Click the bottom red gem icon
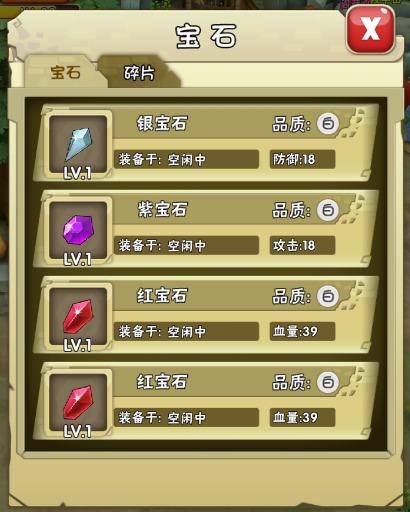Screen dimensions: 410x512 point(78,402)
